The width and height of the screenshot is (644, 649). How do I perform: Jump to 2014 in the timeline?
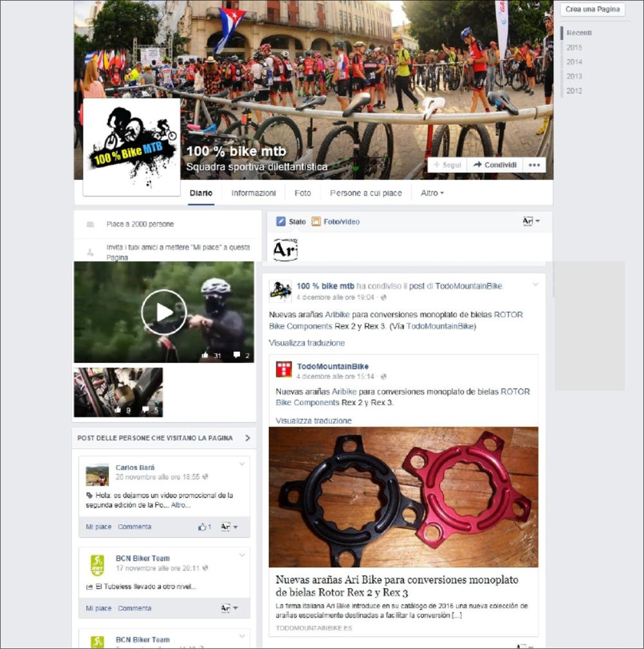pyautogui.click(x=574, y=62)
